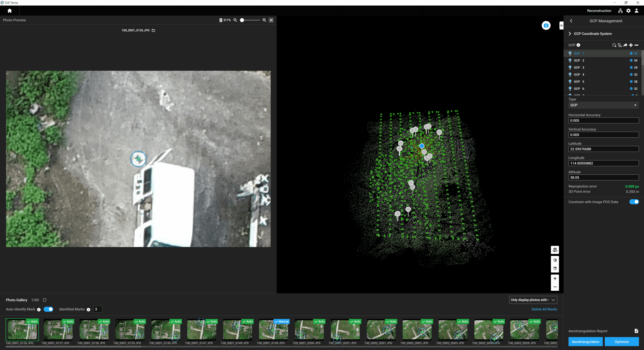Click Delete All Marks link
This screenshot has height=350, width=644.
544,309
